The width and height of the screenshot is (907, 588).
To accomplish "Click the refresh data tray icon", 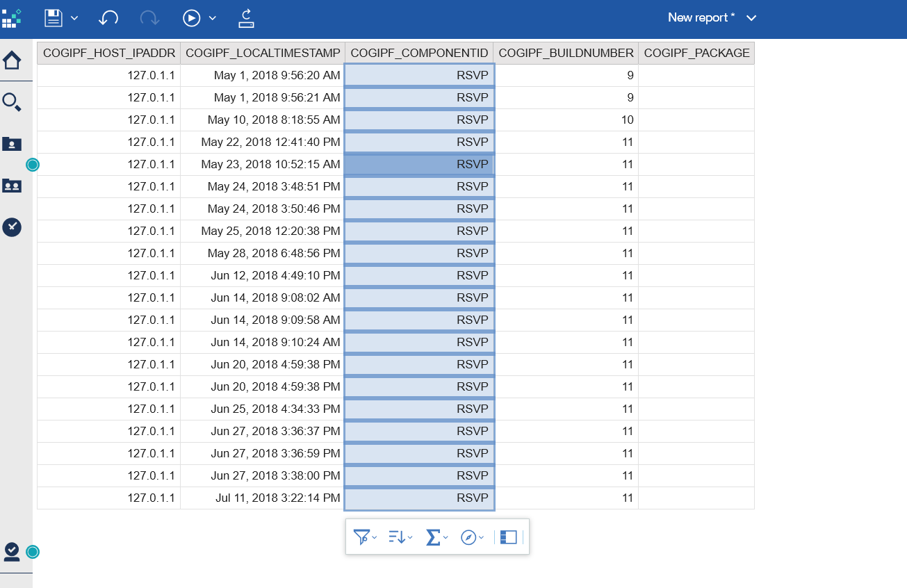I will 247,18.
